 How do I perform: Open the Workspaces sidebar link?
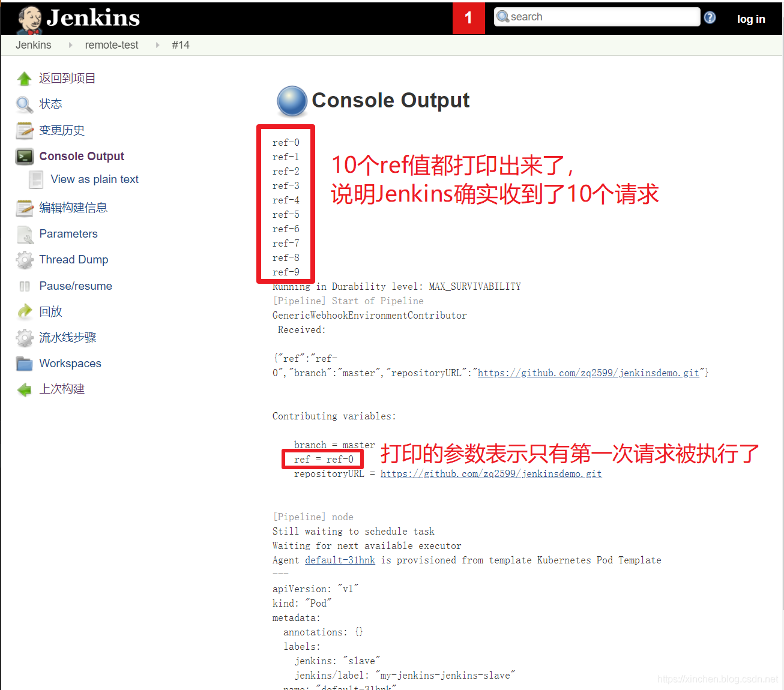(x=70, y=364)
